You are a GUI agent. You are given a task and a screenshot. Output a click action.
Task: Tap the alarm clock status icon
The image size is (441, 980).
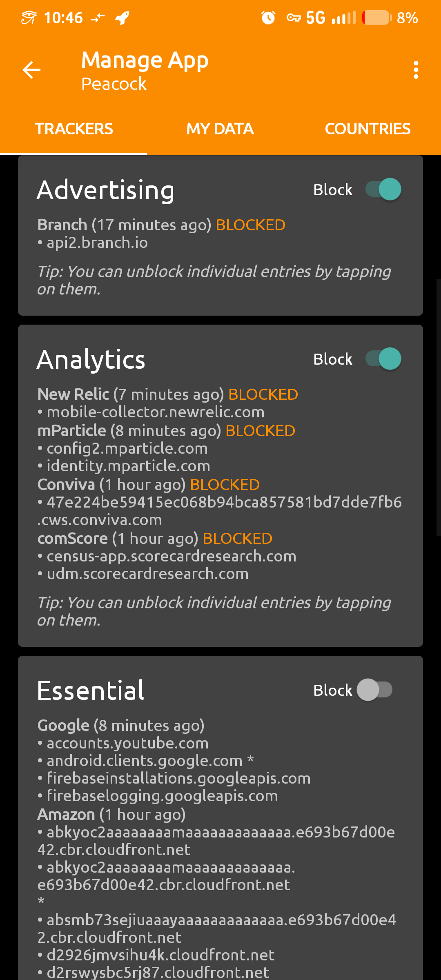pos(268,18)
